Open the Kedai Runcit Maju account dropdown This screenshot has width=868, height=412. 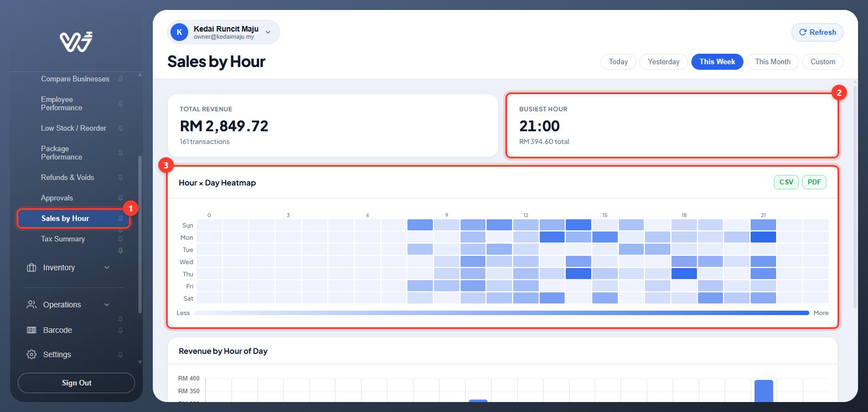tap(224, 32)
